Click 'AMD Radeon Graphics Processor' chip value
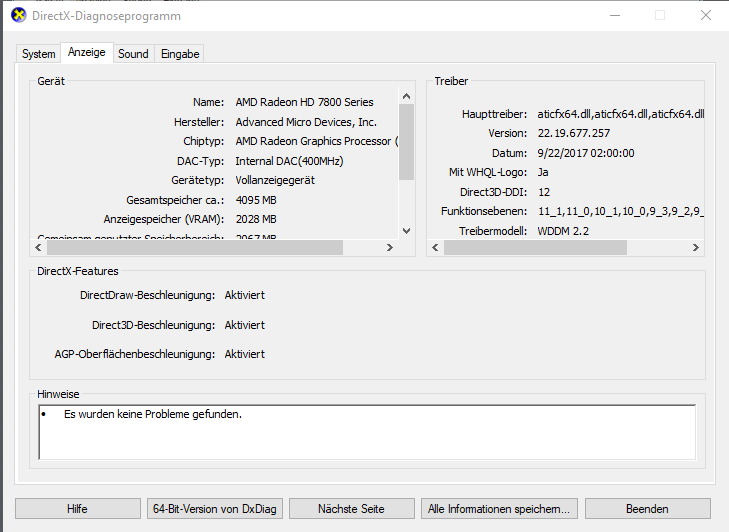 pyautogui.click(x=317, y=141)
